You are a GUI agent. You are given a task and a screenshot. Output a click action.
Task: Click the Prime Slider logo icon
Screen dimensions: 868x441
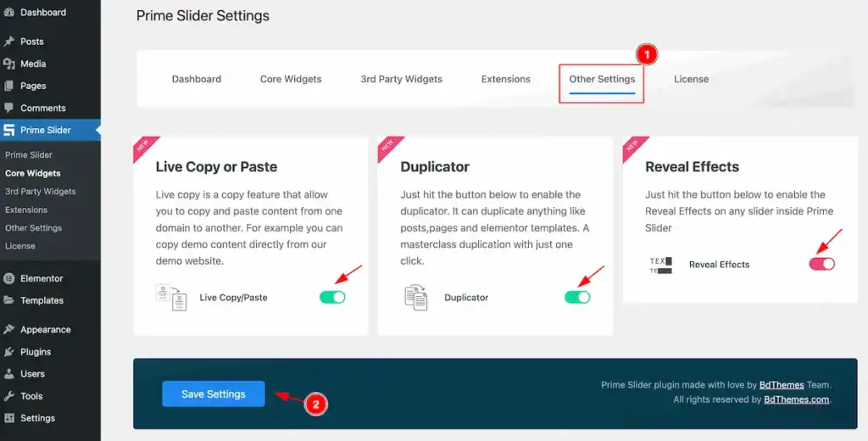8,131
